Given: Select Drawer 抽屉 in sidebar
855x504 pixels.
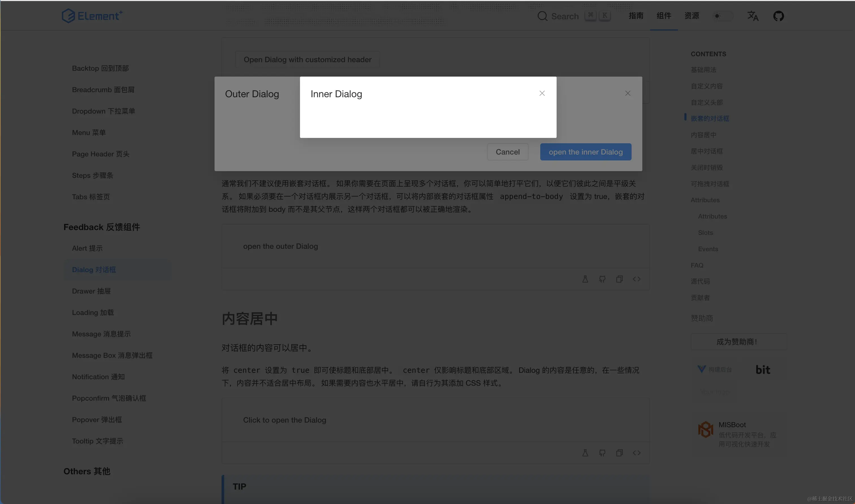Looking at the screenshot, I should click(x=91, y=291).
